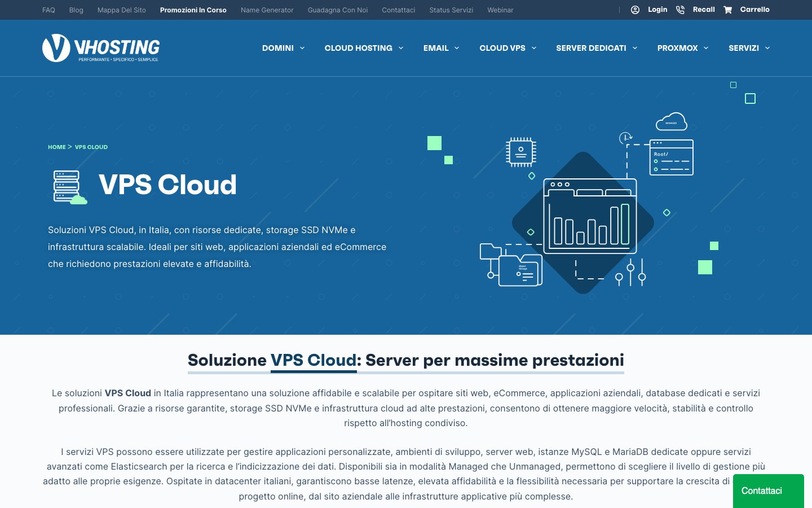Click the Login text link
Viewport: 812px width, 508px height.
pyautogui.click(x=657, y=10)
